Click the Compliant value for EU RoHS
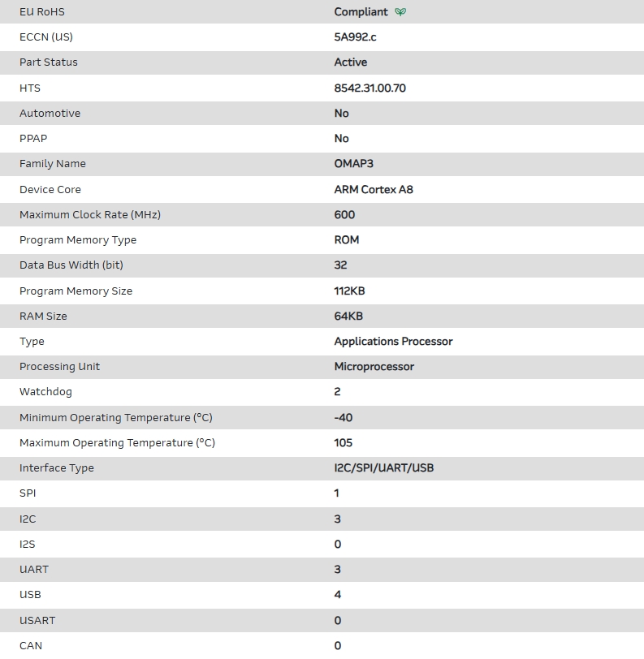Screen dimensions: 644x659 tap(361, 12)
